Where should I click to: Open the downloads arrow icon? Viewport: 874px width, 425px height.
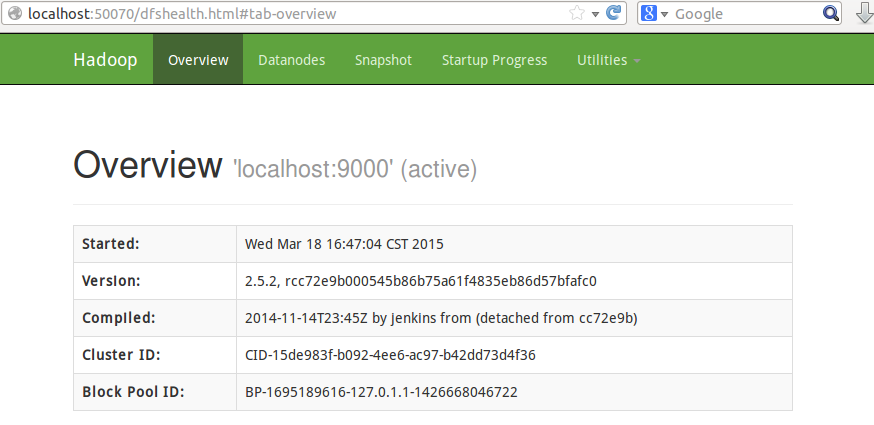[865, 13]
